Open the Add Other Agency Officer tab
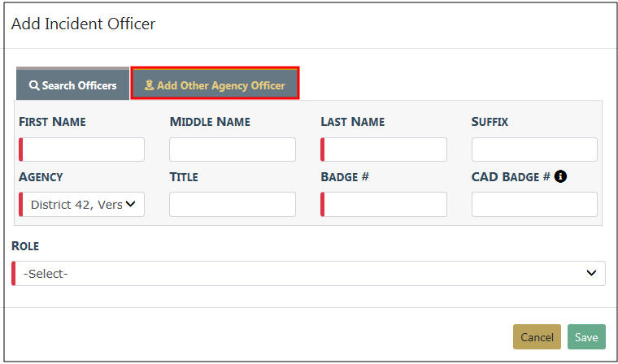 point(215,84)
